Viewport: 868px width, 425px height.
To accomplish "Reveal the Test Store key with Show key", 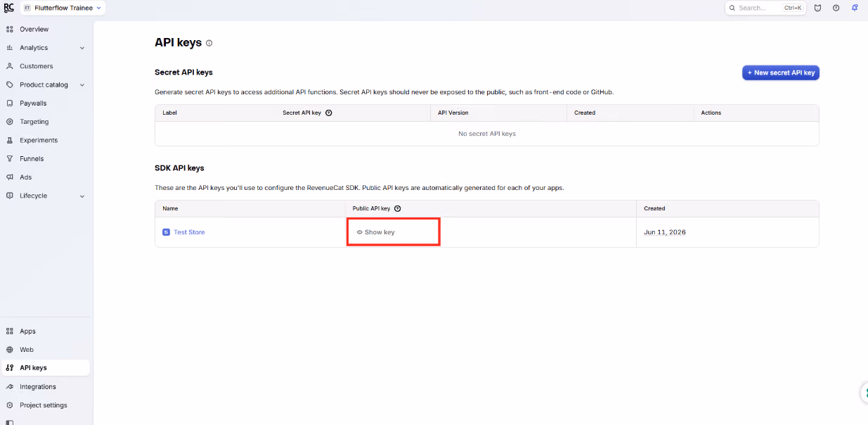I will pyautogui.click(x=376, y=232).
